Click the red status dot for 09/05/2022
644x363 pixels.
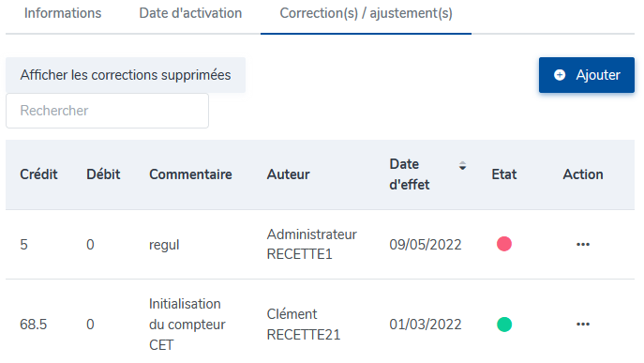pyautogui.click(x=504, y=244)
